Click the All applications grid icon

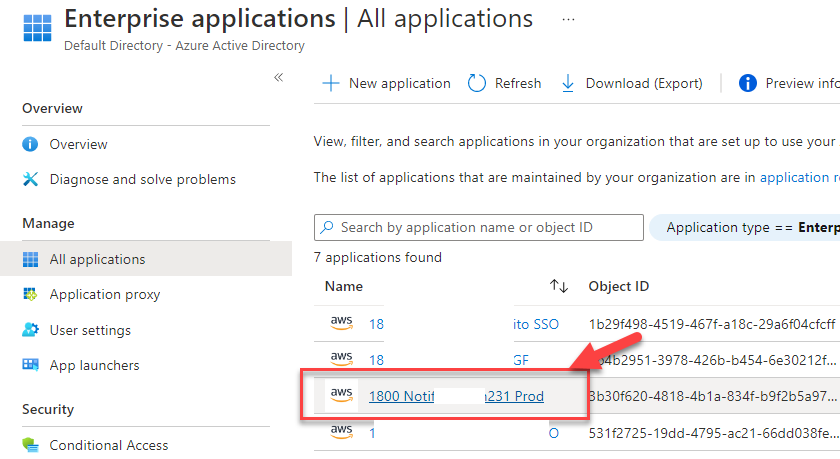coord(31,259)
